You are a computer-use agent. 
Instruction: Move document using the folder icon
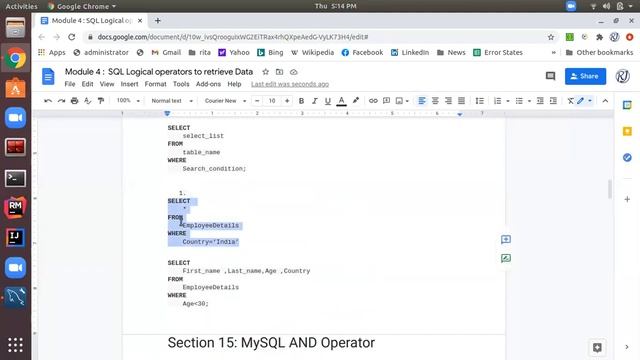pos(279,72)
